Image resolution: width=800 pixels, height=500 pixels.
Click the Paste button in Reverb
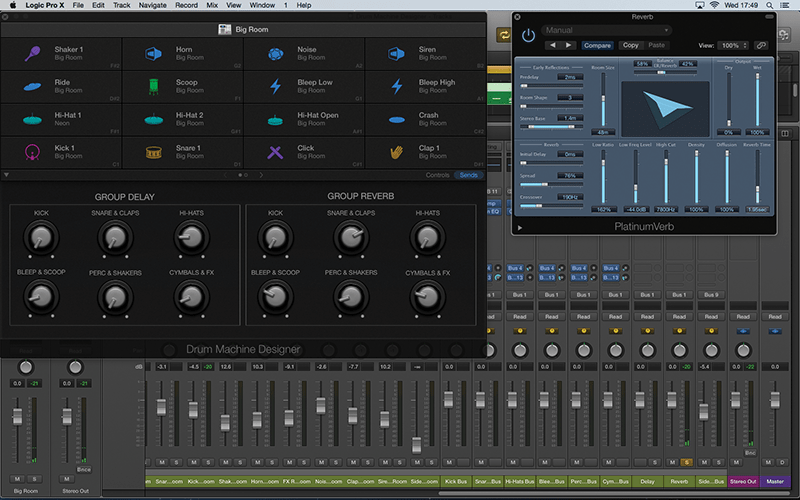pos(657,45)
